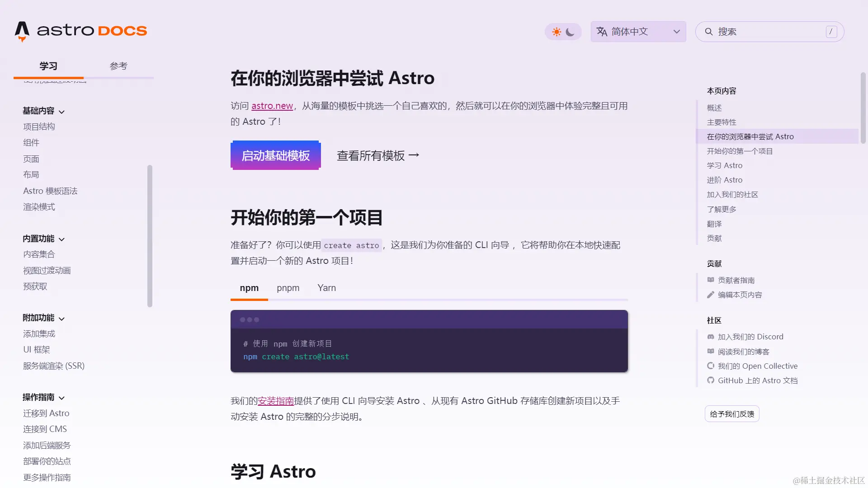Viewport: 868px width, 488px height.
Task: Click the search magnifier icon
Action: [x=709, y=32]
